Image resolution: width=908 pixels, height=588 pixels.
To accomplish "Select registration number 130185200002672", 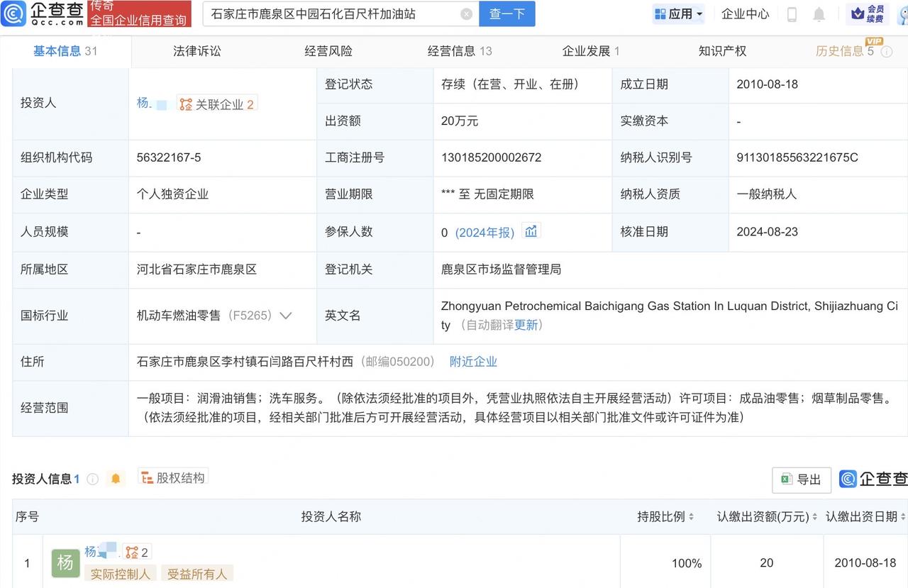I will [491, 157].
